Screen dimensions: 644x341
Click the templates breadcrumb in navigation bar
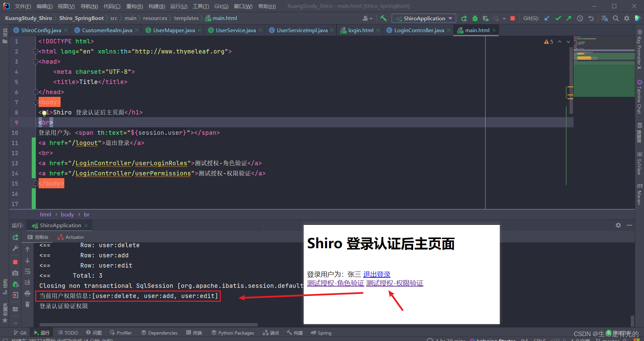(x=186, y=18)
